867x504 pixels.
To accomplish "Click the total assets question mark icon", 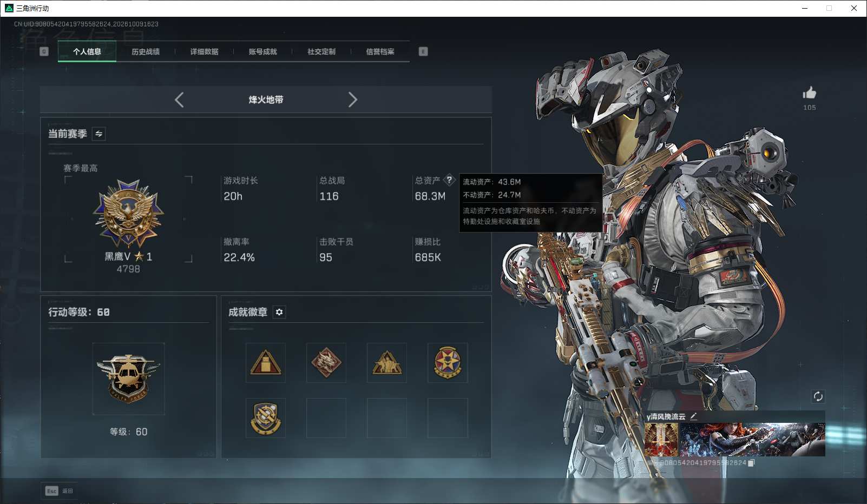I will point(449,180).
